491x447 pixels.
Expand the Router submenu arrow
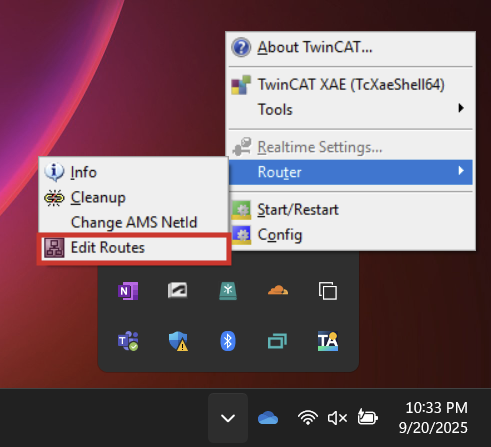[461, 171]
